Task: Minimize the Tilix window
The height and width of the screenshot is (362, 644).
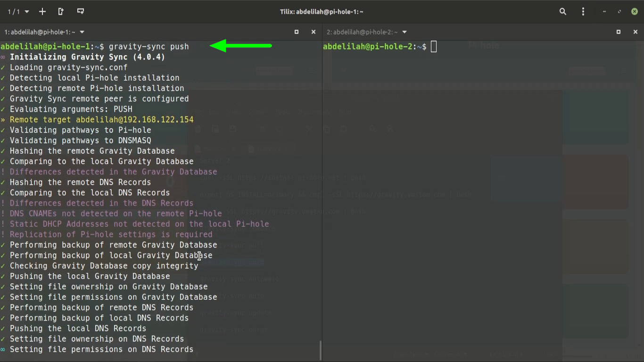Action: (604, 11)
